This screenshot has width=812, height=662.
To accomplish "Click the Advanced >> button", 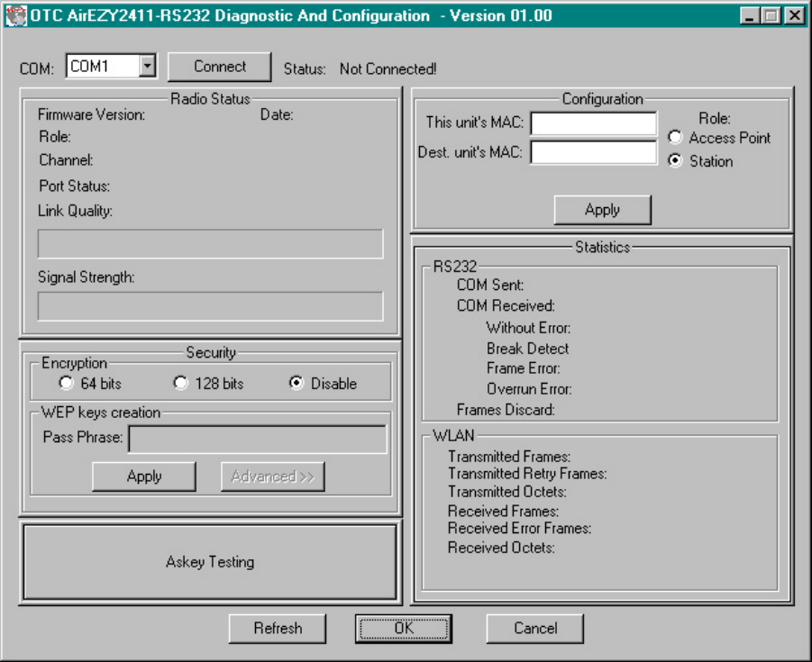I will (272, 476).
